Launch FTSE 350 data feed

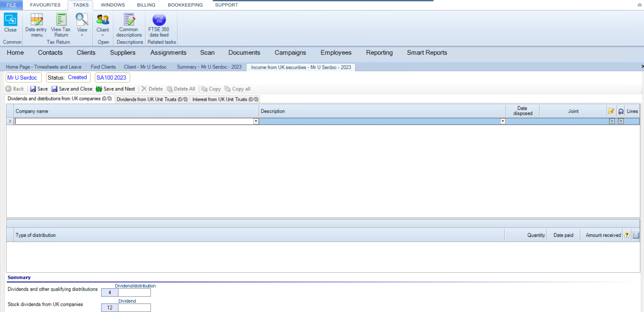tap(159, 25)
